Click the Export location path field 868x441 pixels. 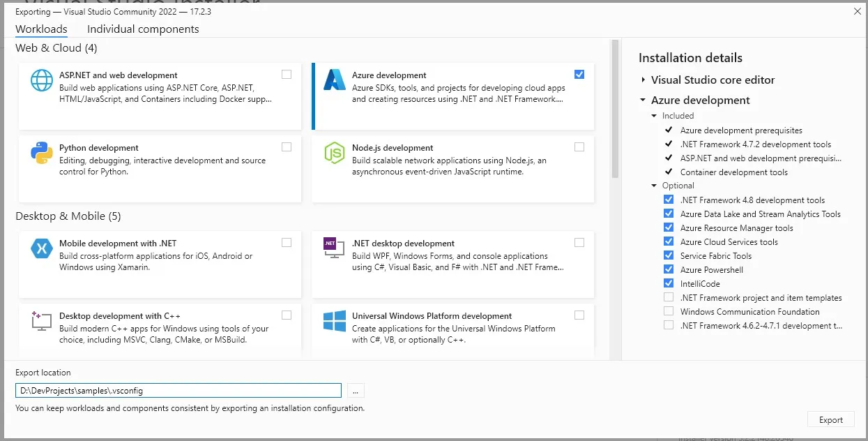tap(178, 391)
